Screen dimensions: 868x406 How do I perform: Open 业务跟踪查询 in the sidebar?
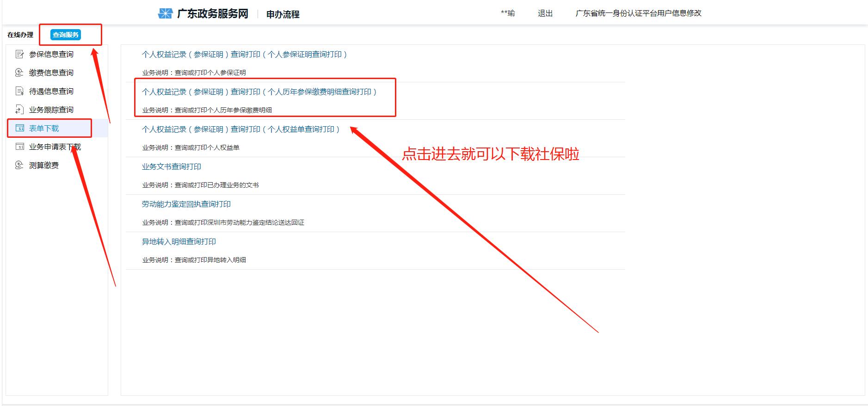[51, 110]
